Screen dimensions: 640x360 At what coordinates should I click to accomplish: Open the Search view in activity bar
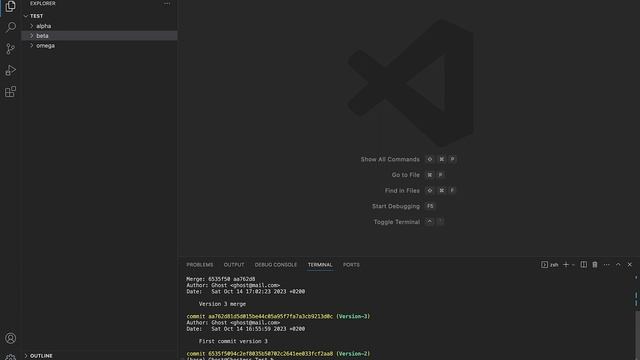pyautogui.click(x=11, y=27)
